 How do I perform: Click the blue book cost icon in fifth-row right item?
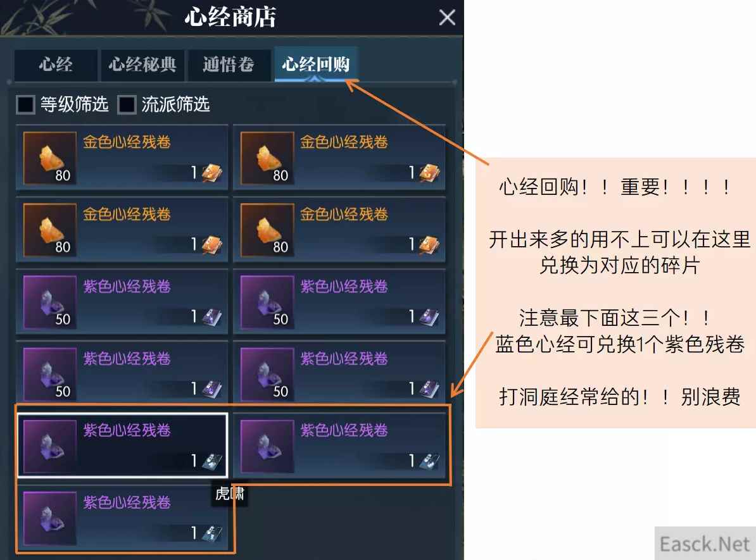(x=429, y=461)
